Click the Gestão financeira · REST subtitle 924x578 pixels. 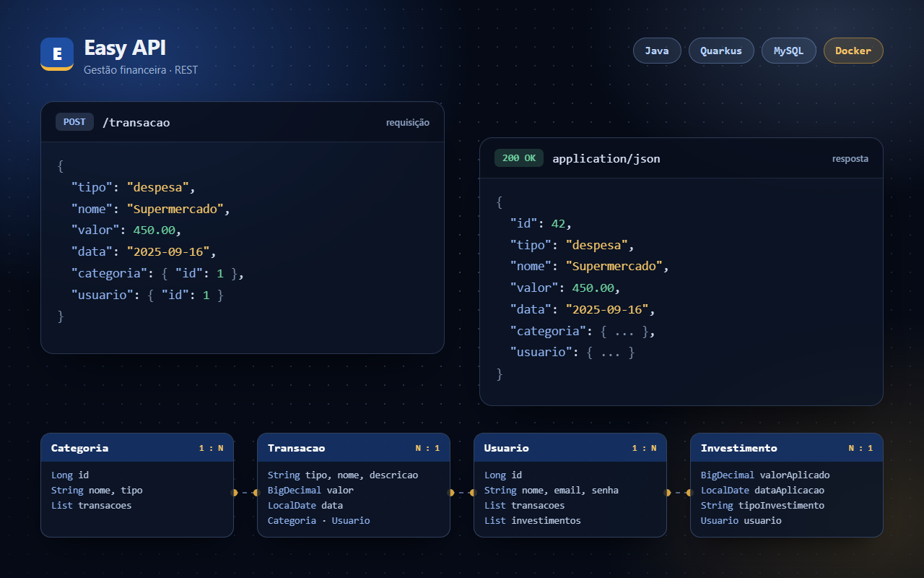coord(141,70)
